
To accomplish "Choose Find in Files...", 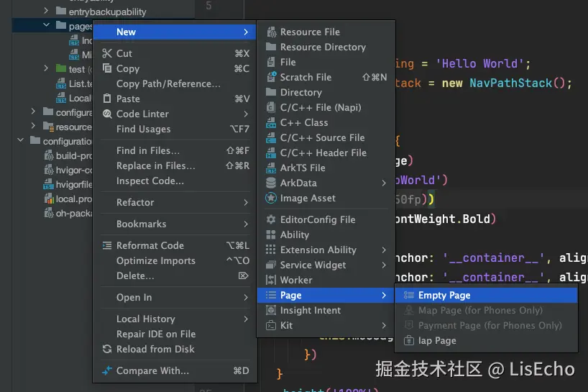I will tap(175, 150).
